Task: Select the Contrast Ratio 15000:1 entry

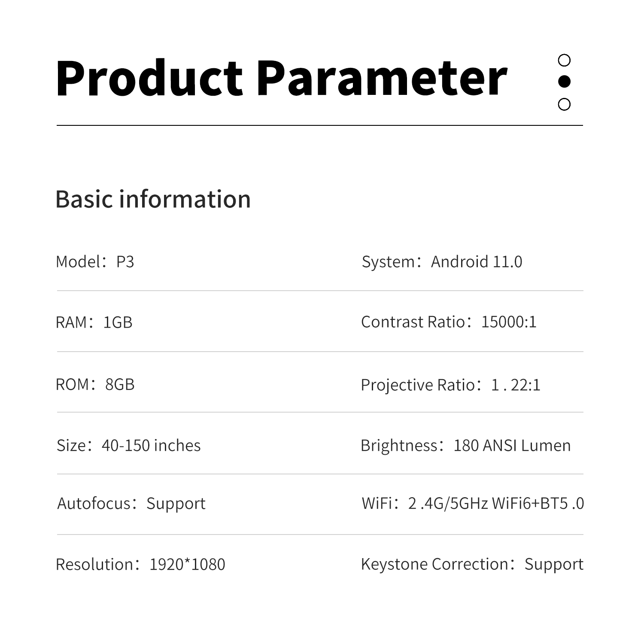Action: pos(449,322)
